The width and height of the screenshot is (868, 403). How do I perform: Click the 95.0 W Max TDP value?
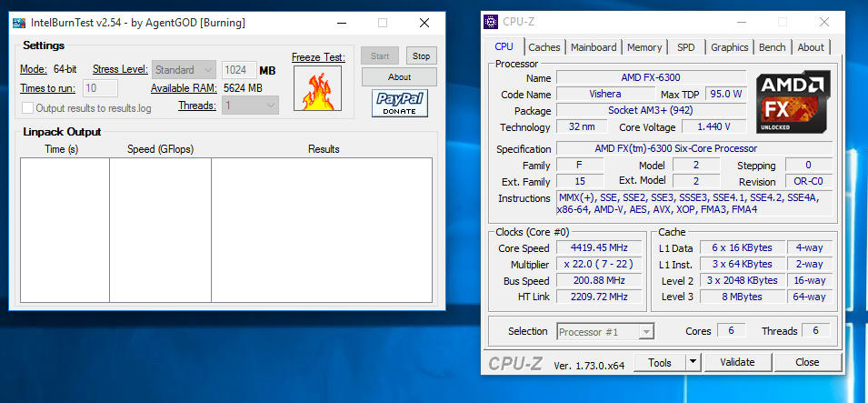(725, 94)
